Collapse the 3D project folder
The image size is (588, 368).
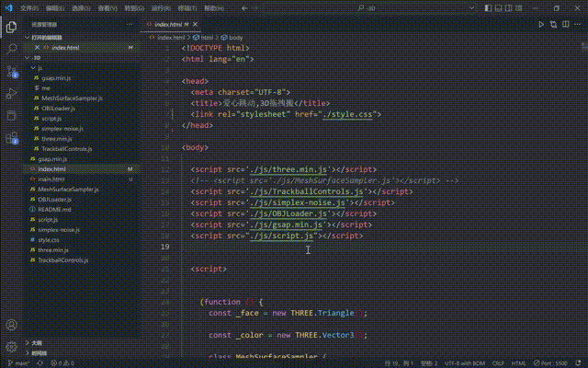click(x=27, y=58)
